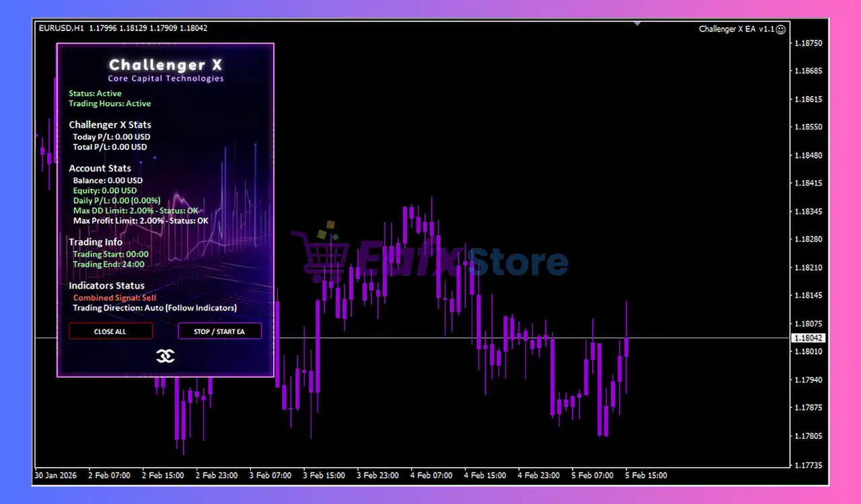This screenshot has height=504, width=861.
Task: Click the 5 Feb 15:00 time axis label
Action: (646, 475)
